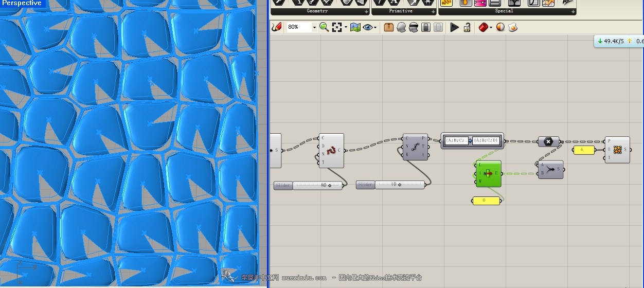Click the red curve component with C output
This screenshot has width=644, height=288.
coord(331,151)
